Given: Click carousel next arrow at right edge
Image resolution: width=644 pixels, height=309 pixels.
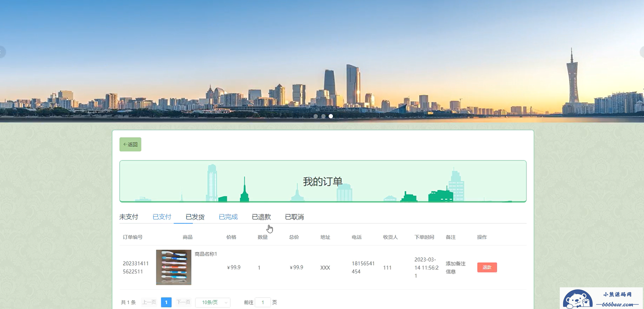Looking at the screenshot, I should click(x=642, y=52).
